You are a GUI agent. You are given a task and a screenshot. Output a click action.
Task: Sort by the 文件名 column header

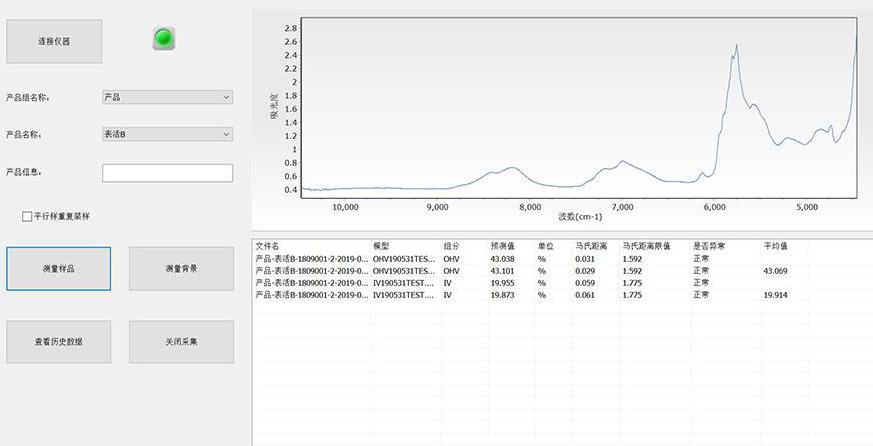tap(268, 245)
